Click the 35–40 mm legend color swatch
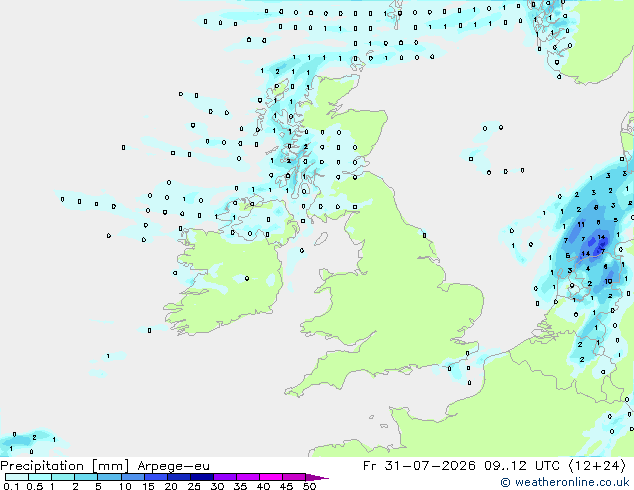The width and height of the screenshot is (634, 490). pos(247,477)
